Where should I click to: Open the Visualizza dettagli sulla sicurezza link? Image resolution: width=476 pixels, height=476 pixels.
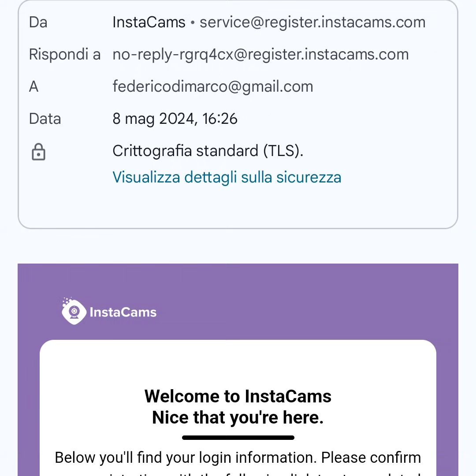pyautogui.click(x=227, y=177)
